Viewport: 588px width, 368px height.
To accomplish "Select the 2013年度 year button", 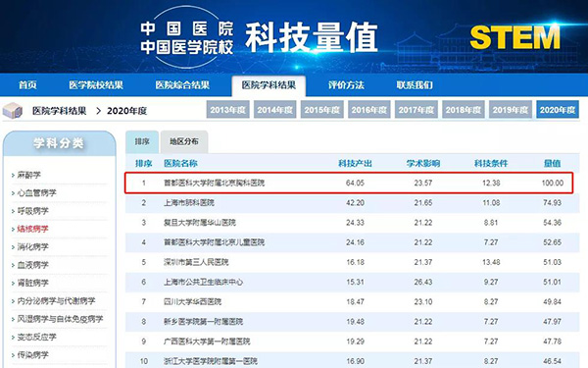I will (228, 110).
